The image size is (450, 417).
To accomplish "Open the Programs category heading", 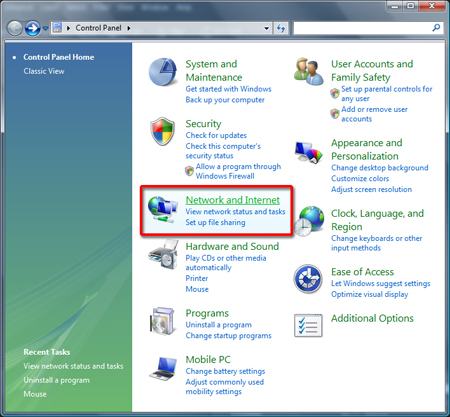I will pyautogui.click(x=207, y=314).
